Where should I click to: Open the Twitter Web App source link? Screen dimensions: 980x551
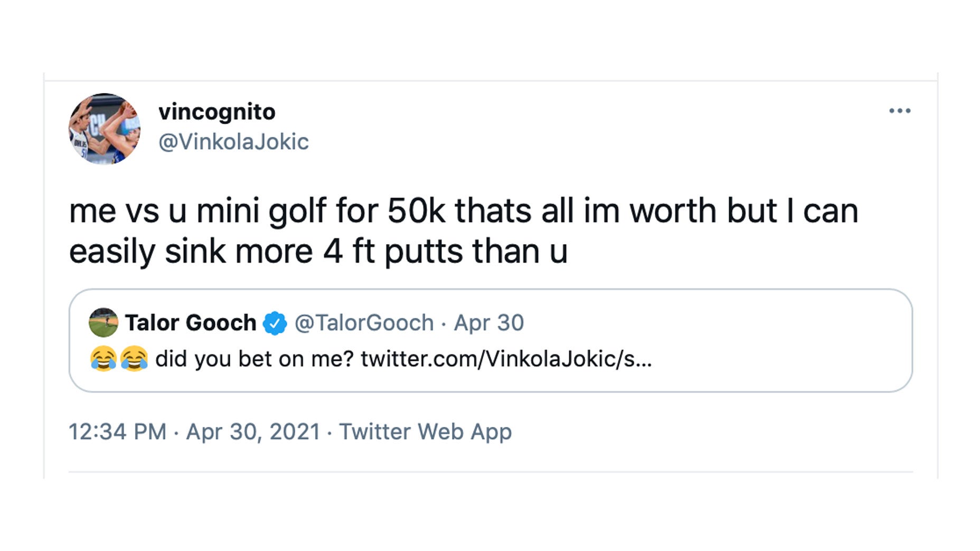pyautogui.click(x=425, y=432)
